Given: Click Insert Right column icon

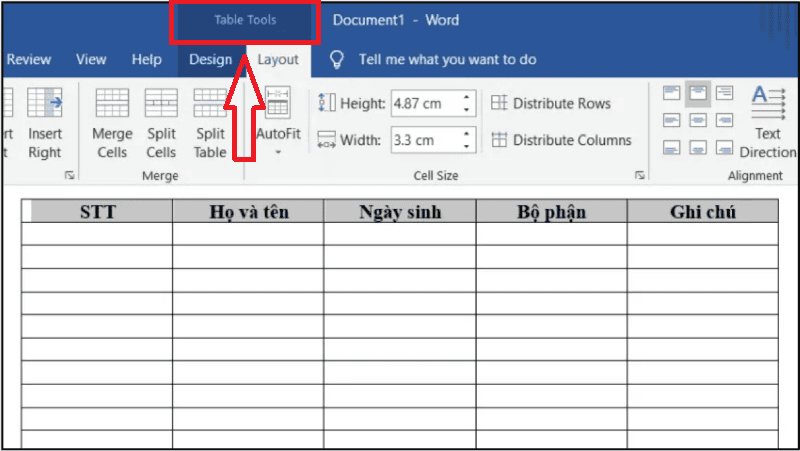Looking at the screenshot, I should click(45, 103).
